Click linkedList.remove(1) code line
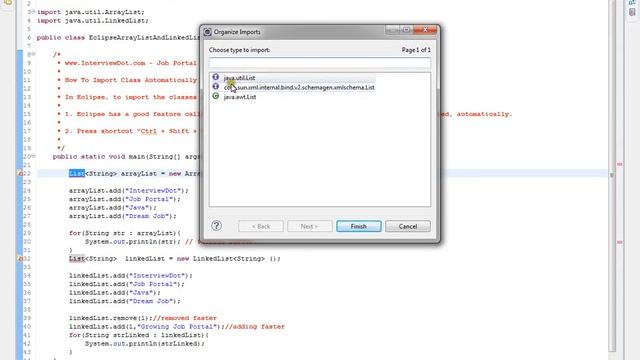 click(x=143, y=318)
